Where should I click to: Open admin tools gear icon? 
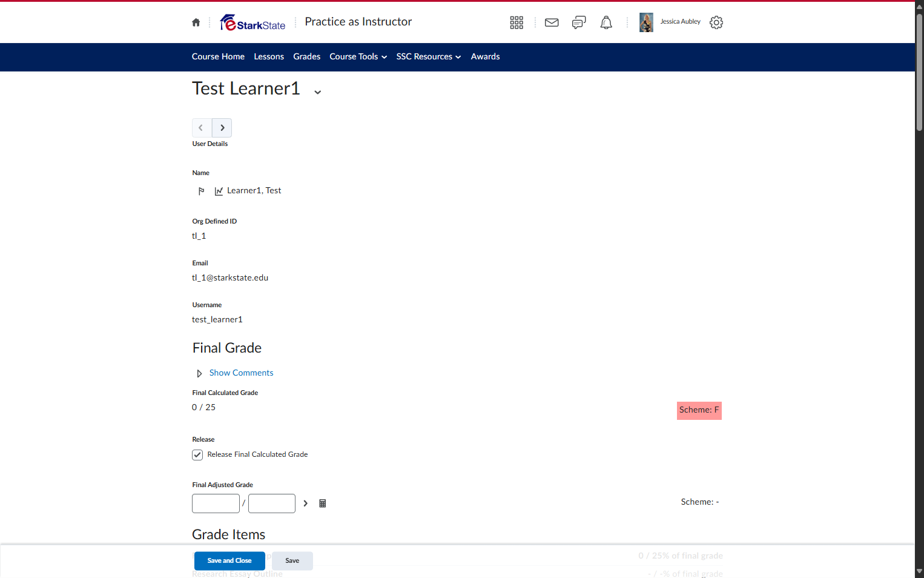pyautogui.click(x=716, y=22)
